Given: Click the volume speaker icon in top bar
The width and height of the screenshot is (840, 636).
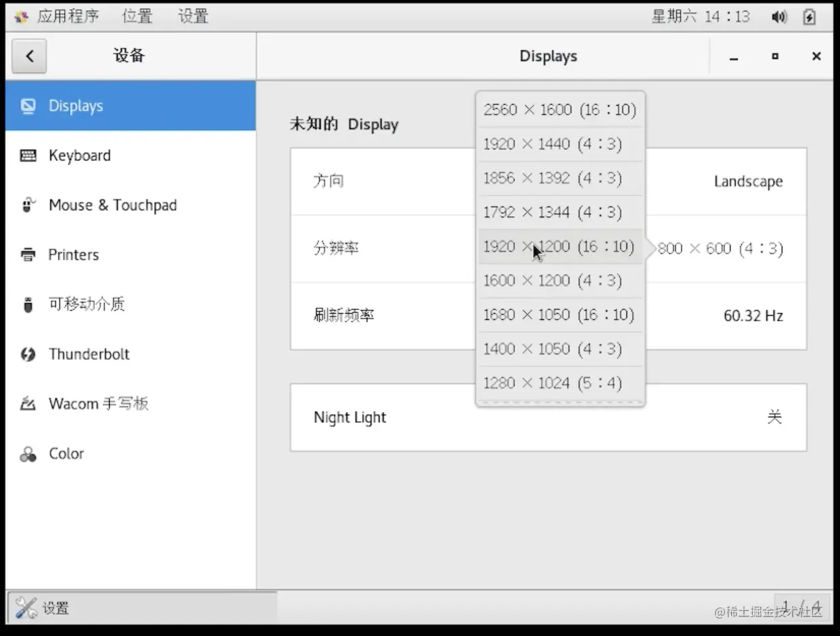Looking at the screenshot, I should pyautogui.click(x=779, y=17).
